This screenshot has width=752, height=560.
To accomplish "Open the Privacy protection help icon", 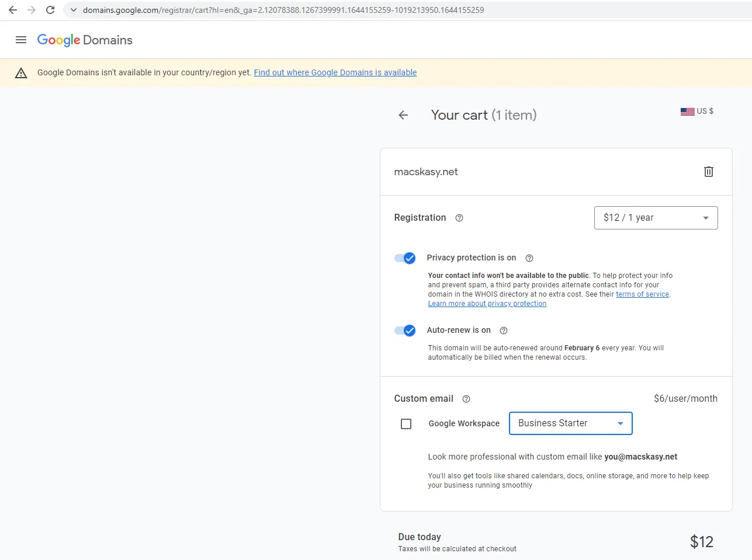I will [x=529, y=258].
